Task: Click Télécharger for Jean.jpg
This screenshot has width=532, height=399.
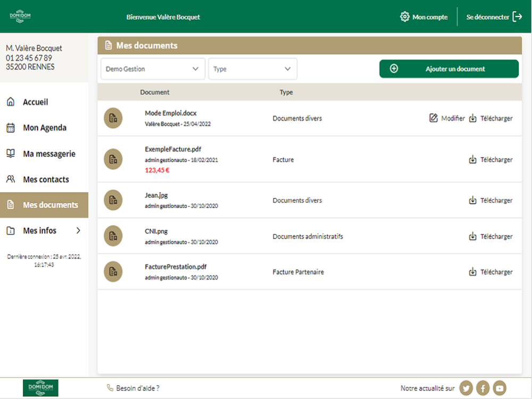Action: (496, 200)
